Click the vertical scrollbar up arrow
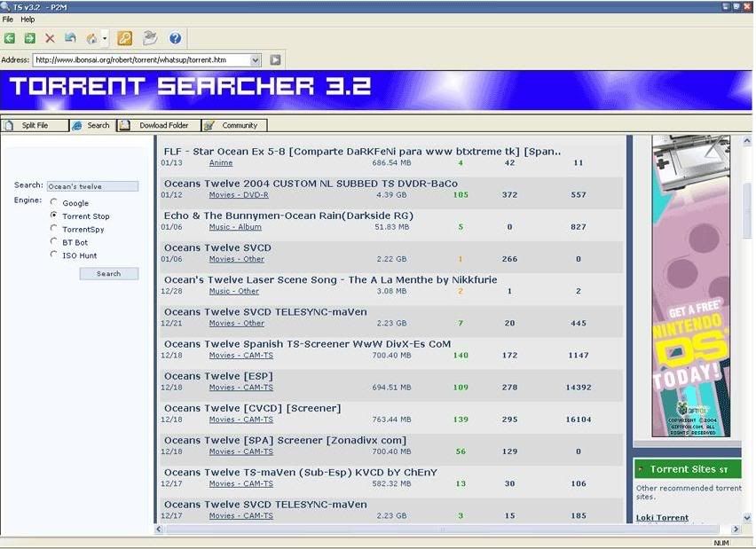 tap(747, 141)
